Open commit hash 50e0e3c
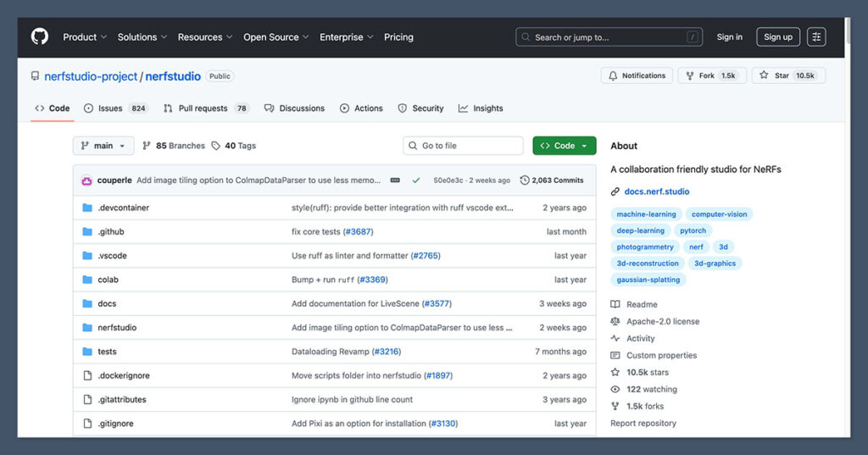The image size is (868, 455). point(448,180)
